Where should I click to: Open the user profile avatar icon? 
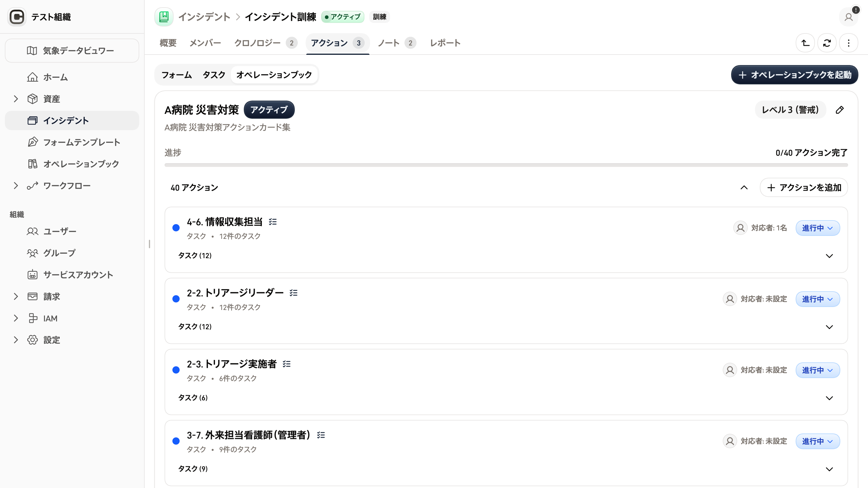coord(848,17)
